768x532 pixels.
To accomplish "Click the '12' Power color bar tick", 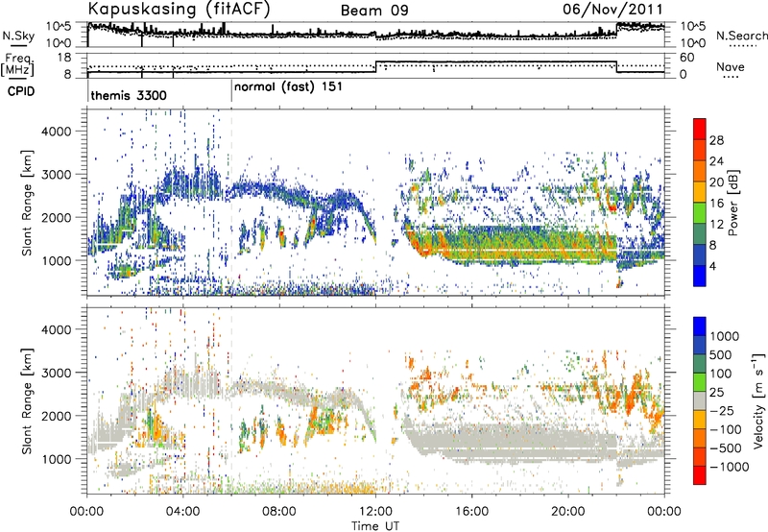I will (716, 225).
